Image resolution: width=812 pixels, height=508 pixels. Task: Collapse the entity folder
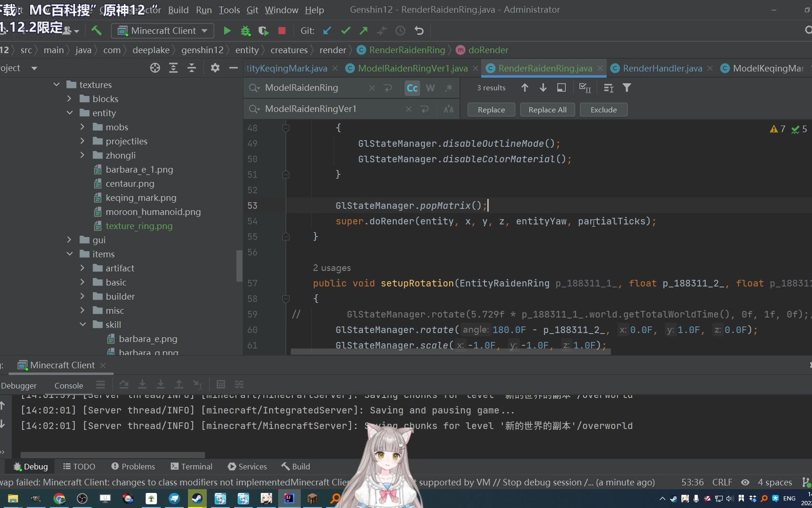[70, 113]
